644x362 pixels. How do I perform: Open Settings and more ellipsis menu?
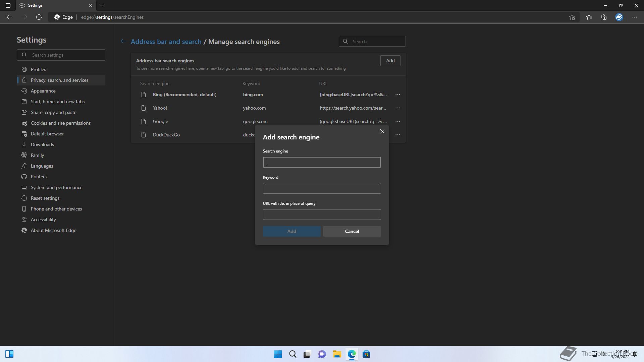coord(635,17)
